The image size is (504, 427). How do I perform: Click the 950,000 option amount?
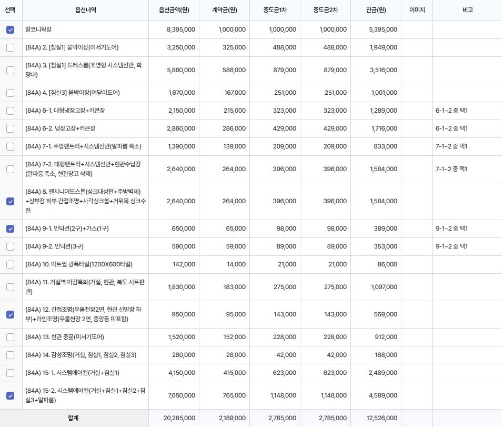pyautogui.click(x=183, y=314)
